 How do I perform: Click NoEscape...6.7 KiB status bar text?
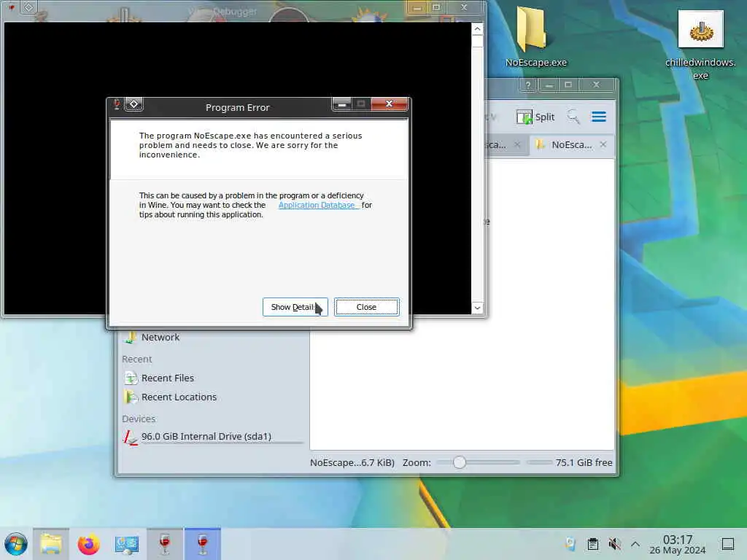(x=352, y=463)
